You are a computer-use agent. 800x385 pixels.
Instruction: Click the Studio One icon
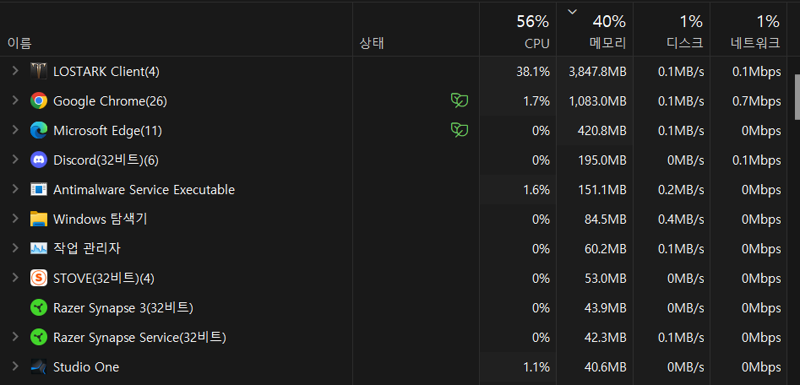click(x=38, y=367)
